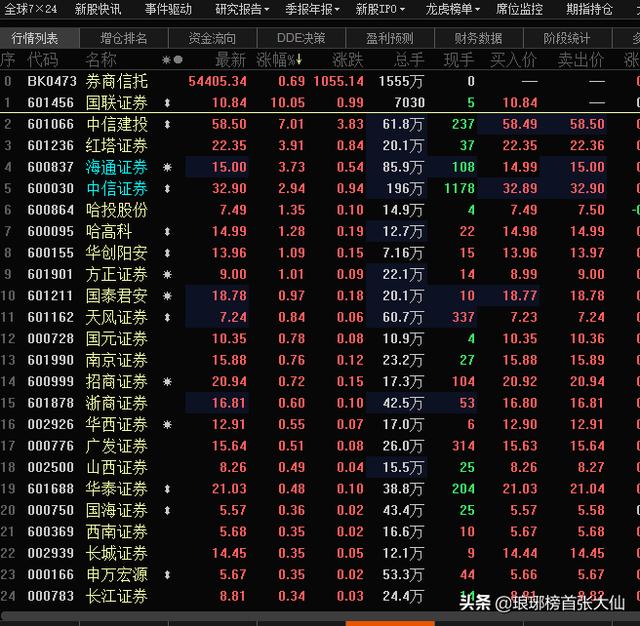Sort by the 总手 column header
Screen dimensions: 640x626
click(x=409, y=60)
